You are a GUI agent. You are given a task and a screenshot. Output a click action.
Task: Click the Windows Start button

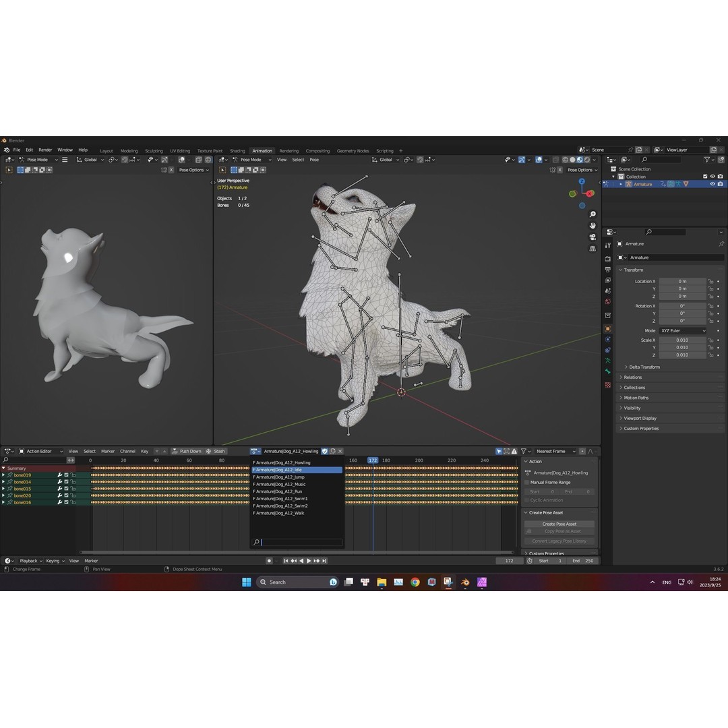click(x=247, y=582)
